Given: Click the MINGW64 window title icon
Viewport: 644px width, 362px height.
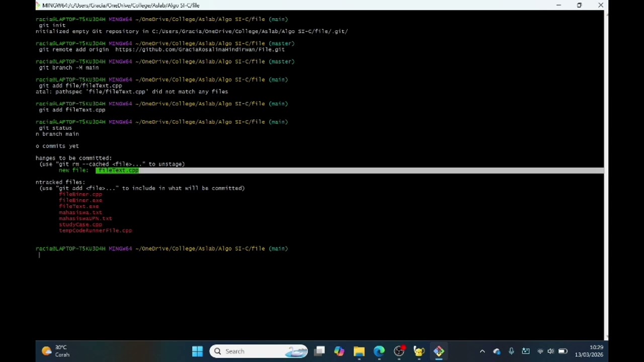Looking at the screenshot, I should [38, 5].
